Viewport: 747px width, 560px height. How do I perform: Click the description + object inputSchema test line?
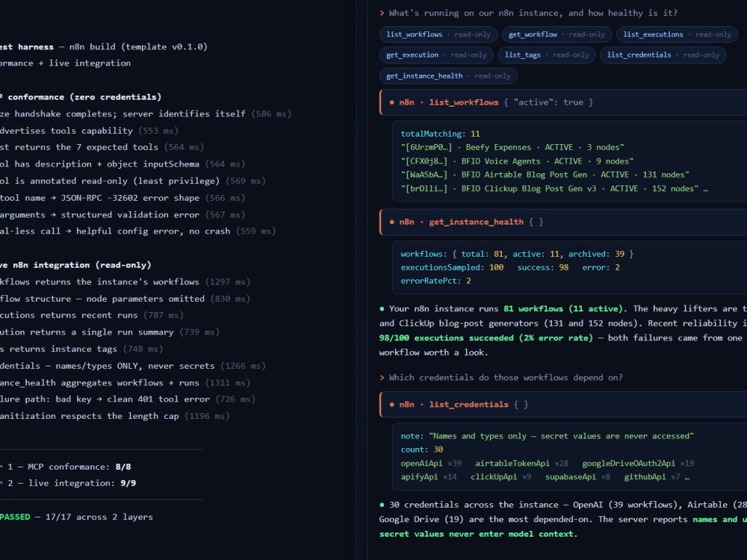coord(123,164)
